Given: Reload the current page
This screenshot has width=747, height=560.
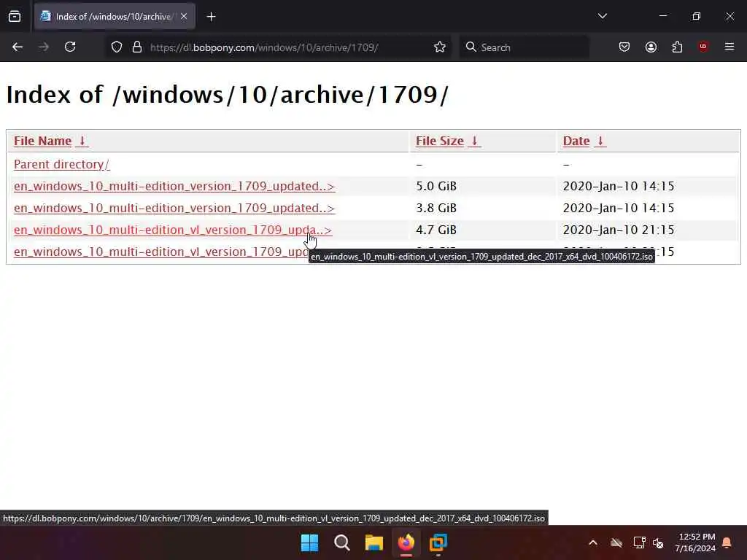Looking at the screenshot, I should point(70,47).
